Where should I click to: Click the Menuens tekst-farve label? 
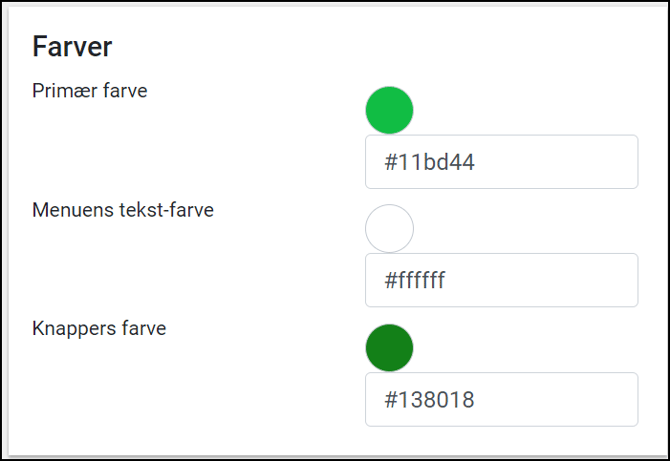click(123, 210)
